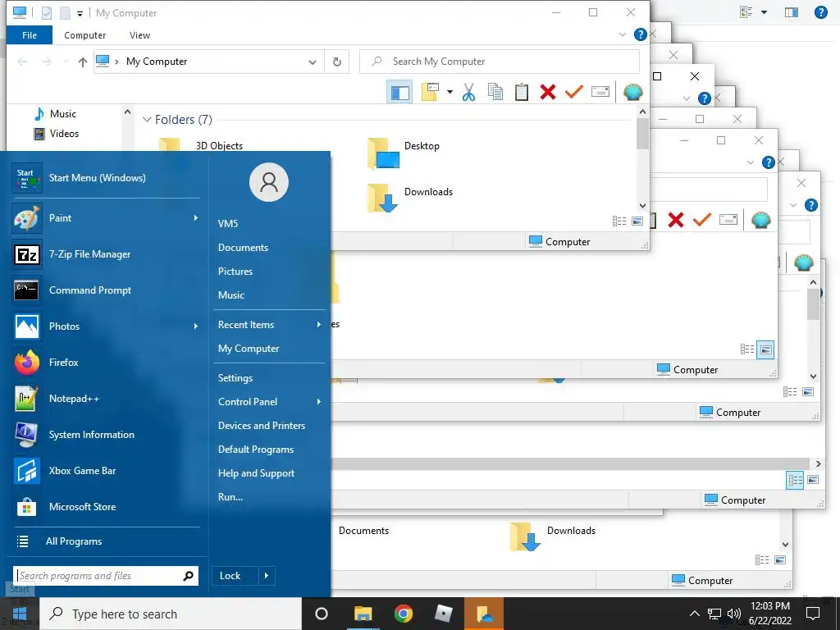The image size is (840, 630).
Task: Launch Firefox from the Start menu
Action: pyautogui.click(x=106, y=363)
